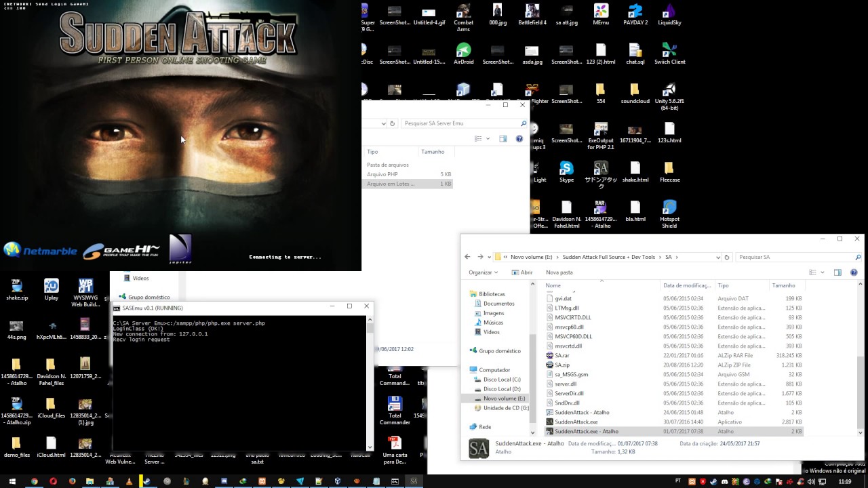Select server.dll file row

tap(674, 384)
